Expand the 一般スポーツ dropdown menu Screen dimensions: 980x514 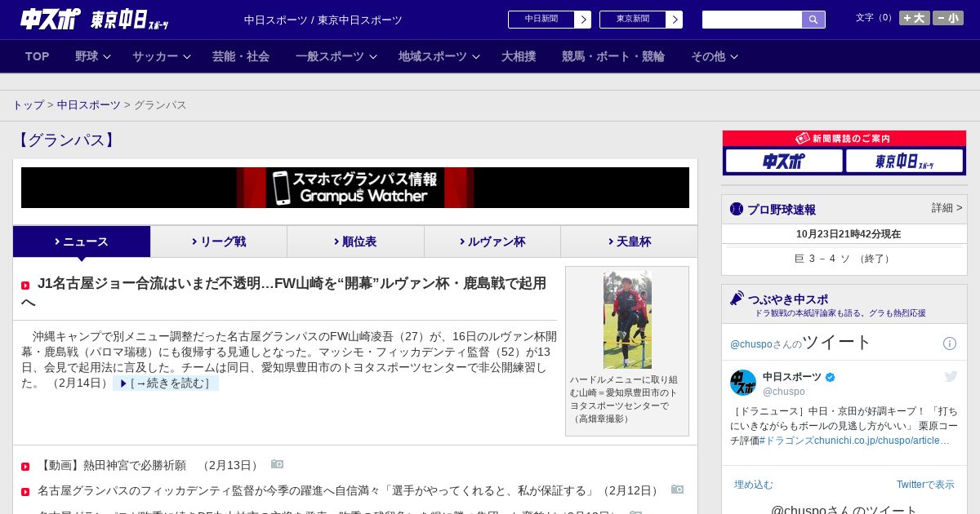(x=336, y=56)
